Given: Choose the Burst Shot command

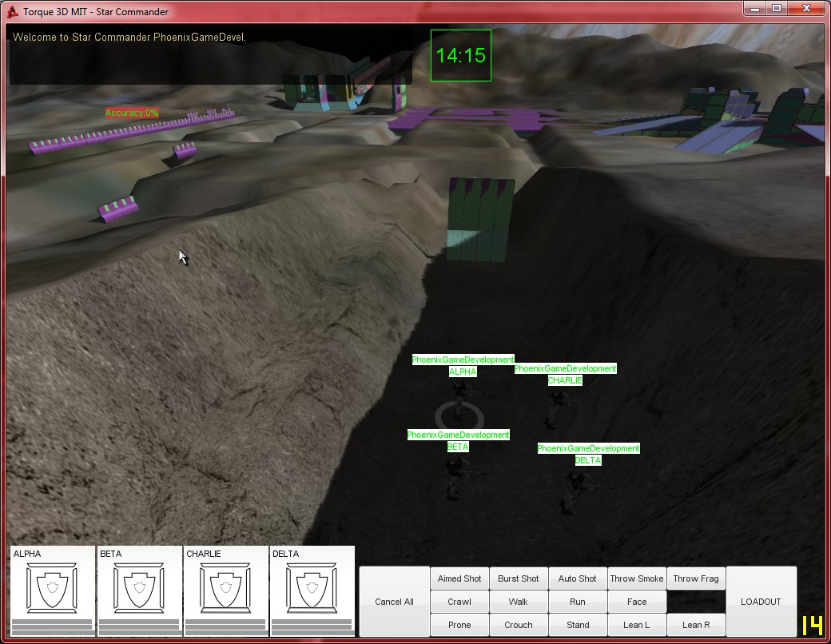Looking at the screenshot, I should (x=519, y=578).
